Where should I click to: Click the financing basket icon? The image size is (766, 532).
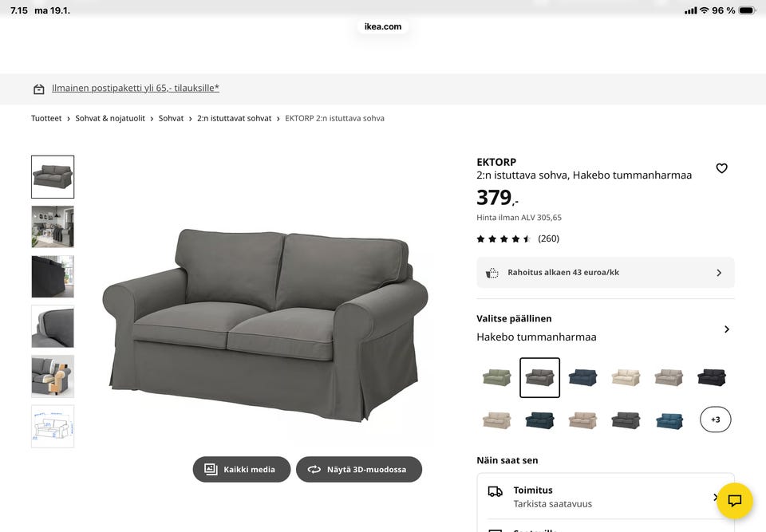point(492,273)
